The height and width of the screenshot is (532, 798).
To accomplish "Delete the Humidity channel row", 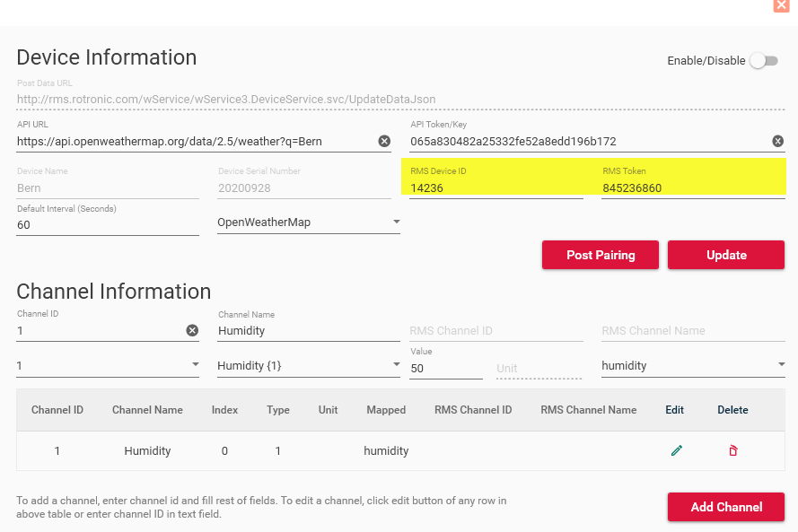I will pos(732,450).
